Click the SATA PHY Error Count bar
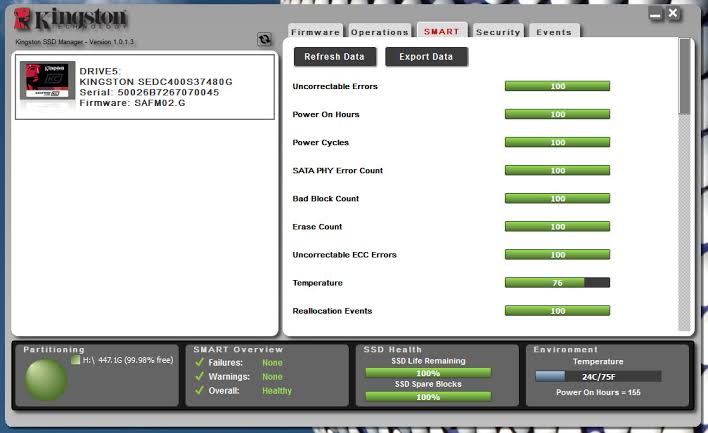The width and height of the screenshot is (708, 433). 557,170
